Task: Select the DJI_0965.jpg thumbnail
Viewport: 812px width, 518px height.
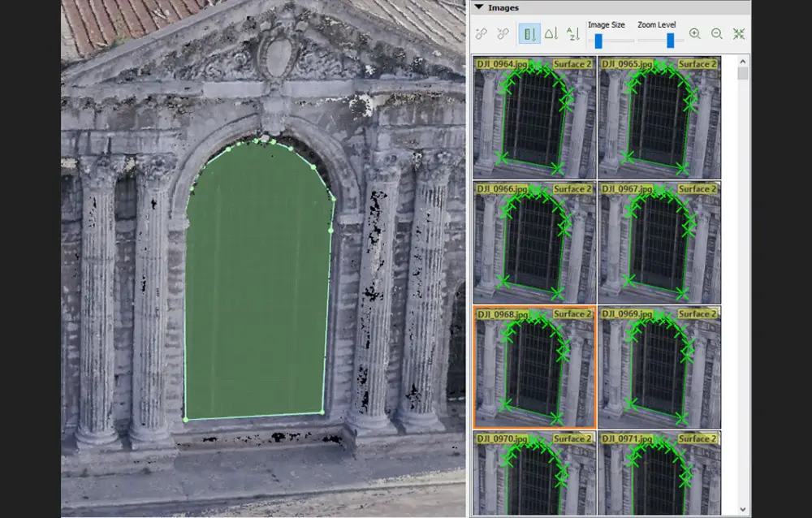Action: tap(659, 118)
